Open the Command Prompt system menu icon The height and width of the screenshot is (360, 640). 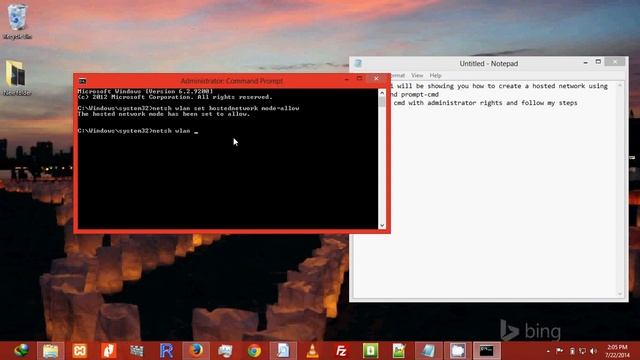point(82,81)
